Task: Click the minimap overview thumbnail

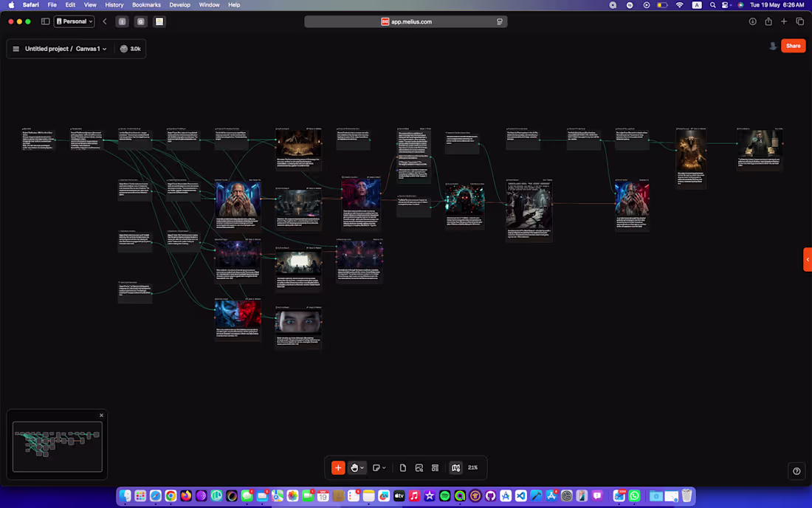Action: coord(58,447)
